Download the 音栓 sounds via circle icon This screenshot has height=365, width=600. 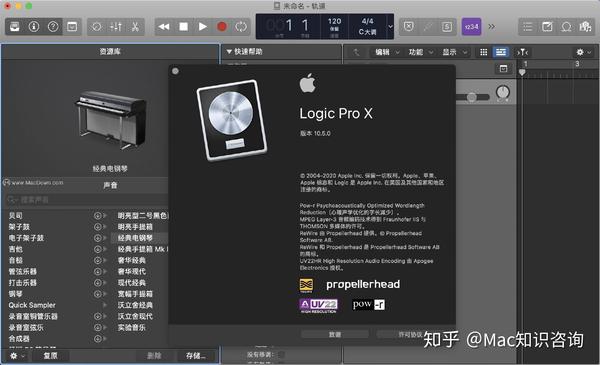point(98,260)
